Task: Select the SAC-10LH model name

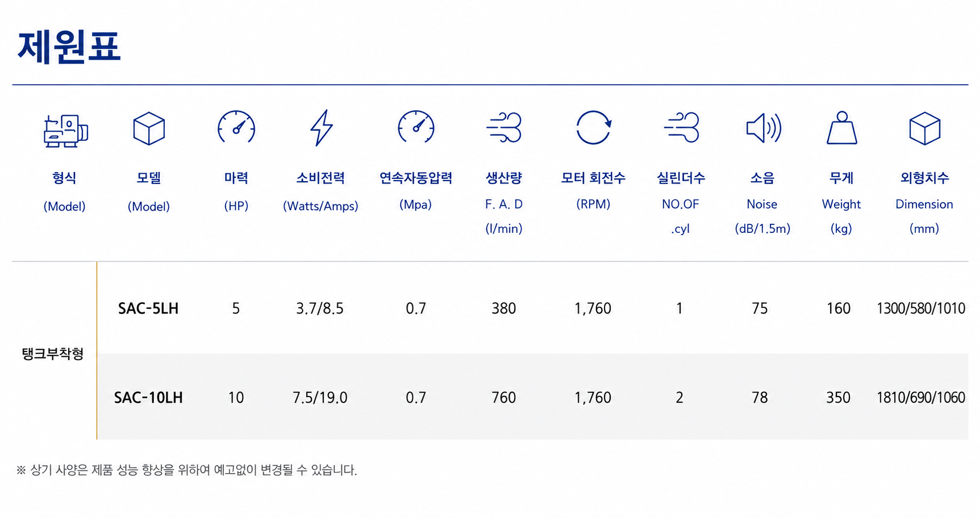Action: [x=148, y=398]
